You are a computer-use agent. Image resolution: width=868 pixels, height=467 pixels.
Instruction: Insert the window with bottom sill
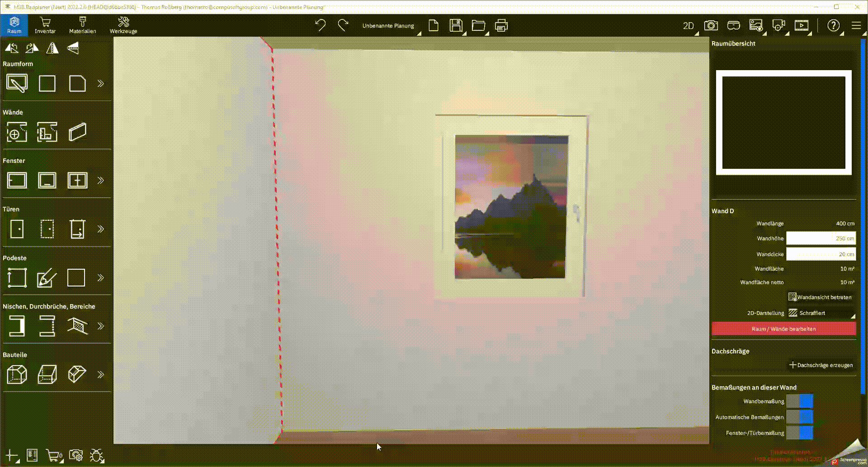47,181
